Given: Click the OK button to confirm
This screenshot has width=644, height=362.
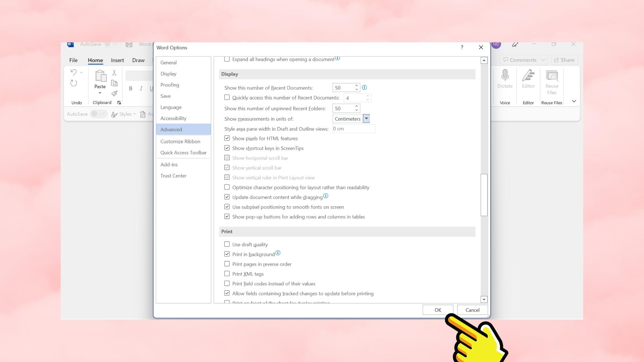Looking at the screenshot, I should 438,310.
